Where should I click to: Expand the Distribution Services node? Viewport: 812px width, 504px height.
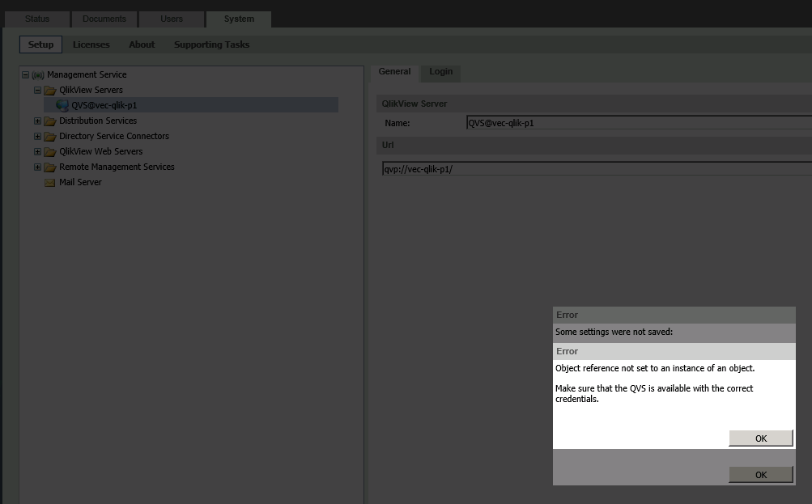pos(37,121)
